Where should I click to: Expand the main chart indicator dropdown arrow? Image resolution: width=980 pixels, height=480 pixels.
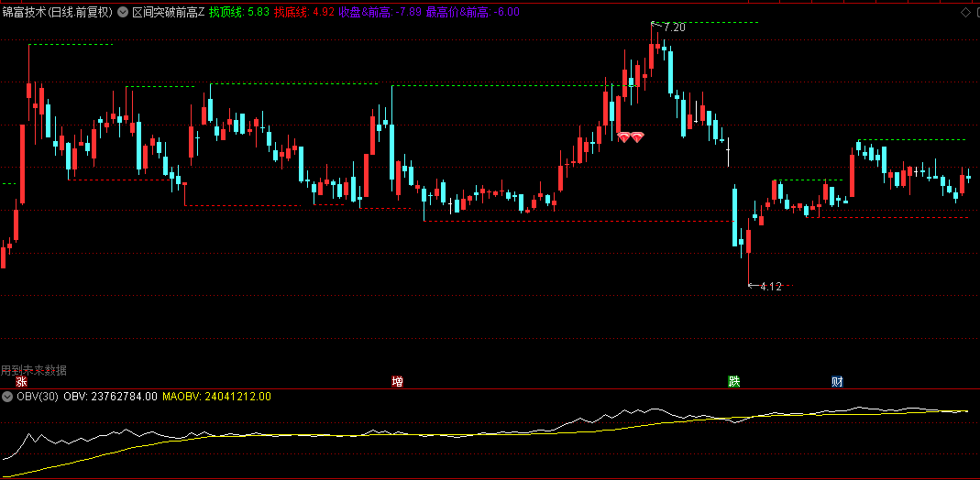tap(123, 12)
